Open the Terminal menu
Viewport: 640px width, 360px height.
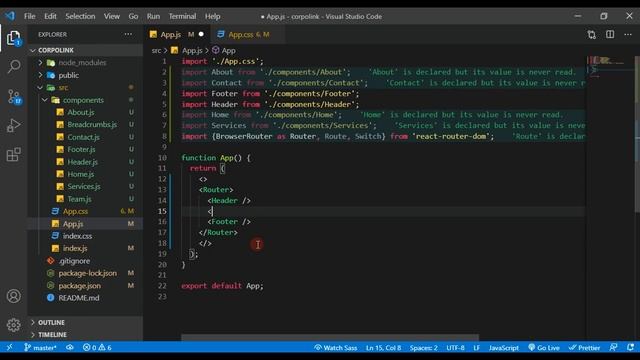point(182,16)
